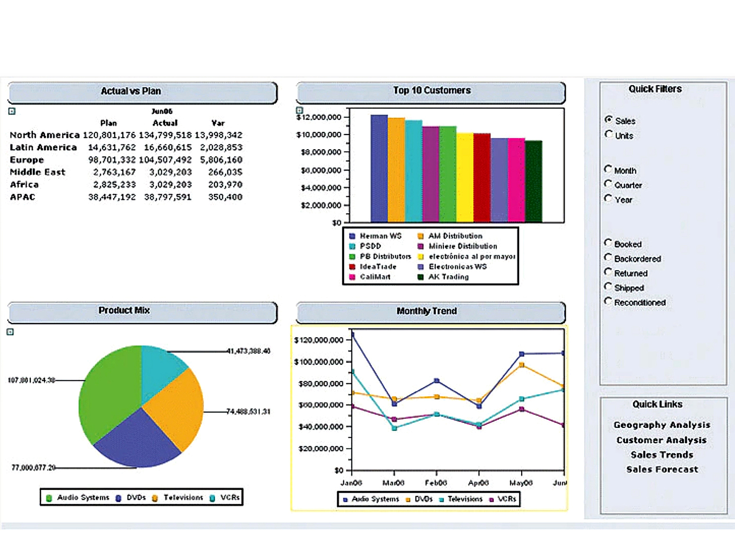Screen dimensions: 735x560
Task: Click the yellow electrónica al por mayor bar
Action: tap(465, 178)
